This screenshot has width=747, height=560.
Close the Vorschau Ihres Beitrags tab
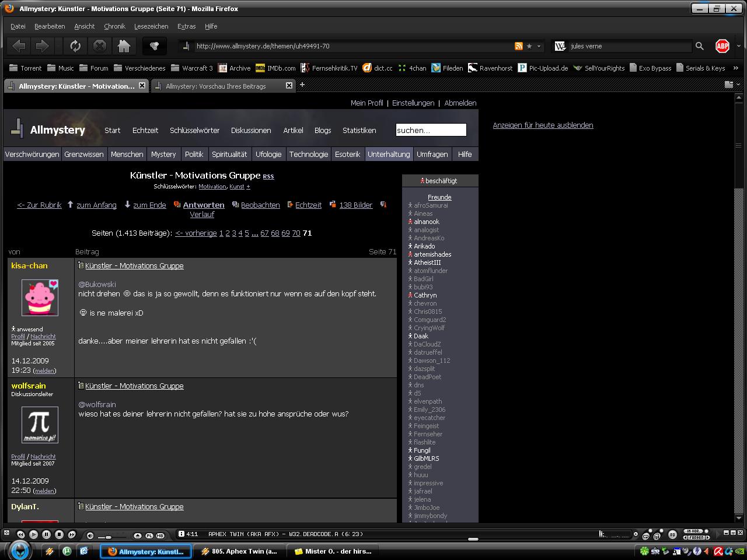pos(289,85)
